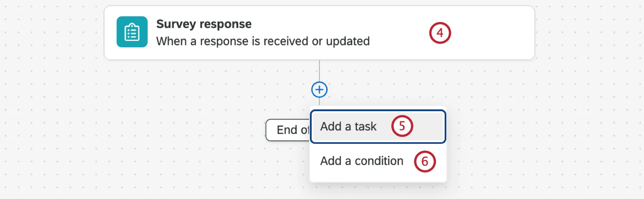Screen dimensions: 644x199
Task: Click the "End of" workflow node
Action: tap(288, 130)
